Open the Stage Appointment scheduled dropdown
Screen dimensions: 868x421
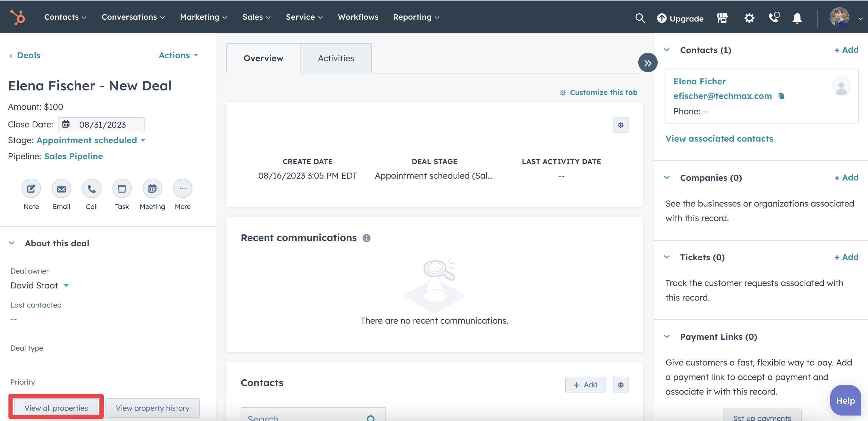tap(91, 140)
